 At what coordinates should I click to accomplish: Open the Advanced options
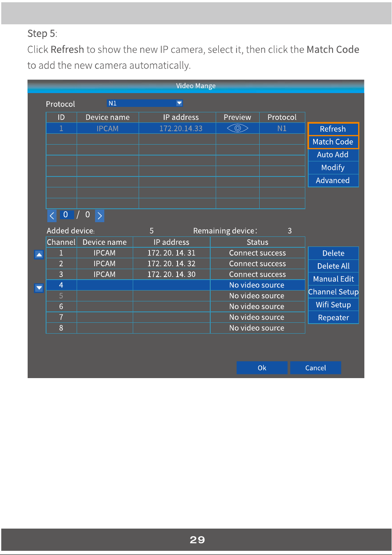(333, 180)
